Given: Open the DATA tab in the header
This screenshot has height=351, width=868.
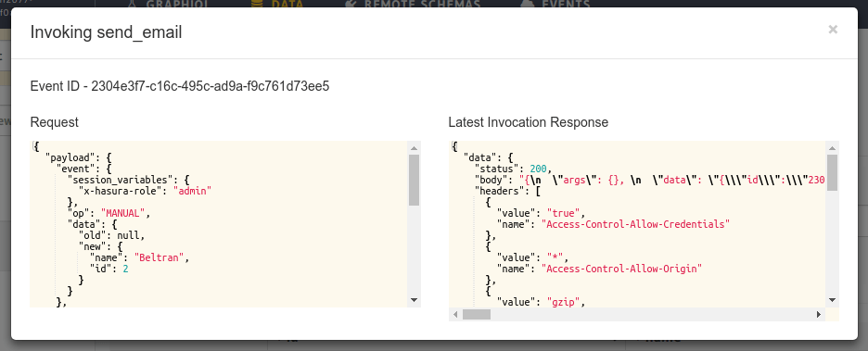Looking at the screenshot, I should (276, 5).
